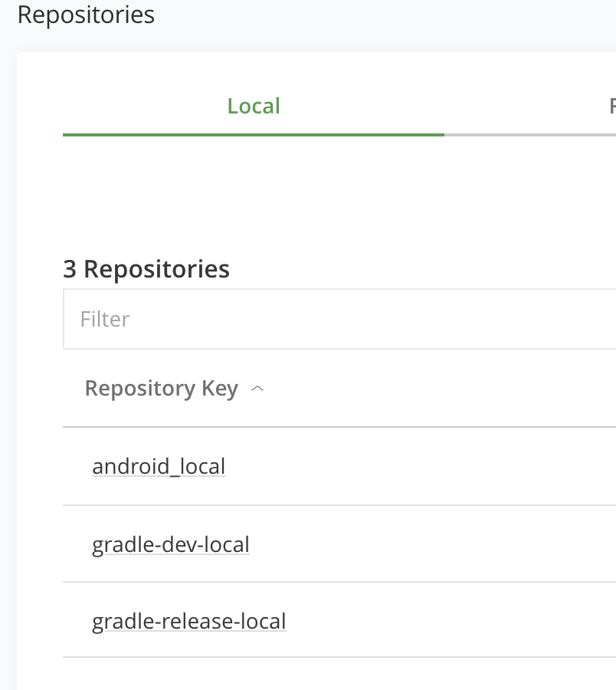Click the word "Key" in column header
The image size is (616, 690).
(x=220, y=389)
